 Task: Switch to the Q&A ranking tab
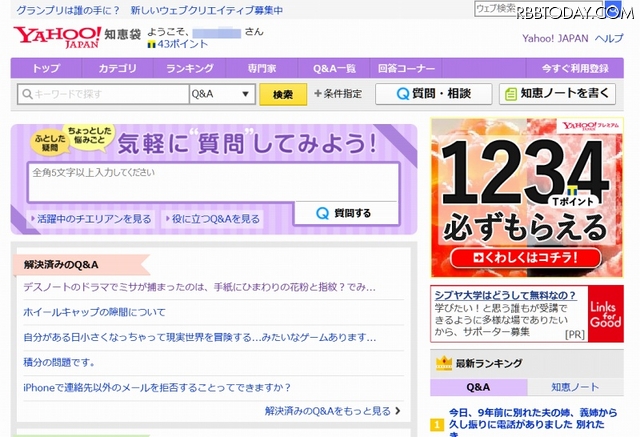(x=478, y=387)
